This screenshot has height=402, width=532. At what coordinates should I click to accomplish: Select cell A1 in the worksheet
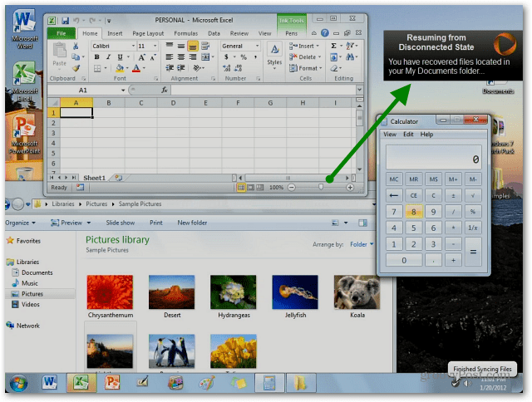(76, 112)
